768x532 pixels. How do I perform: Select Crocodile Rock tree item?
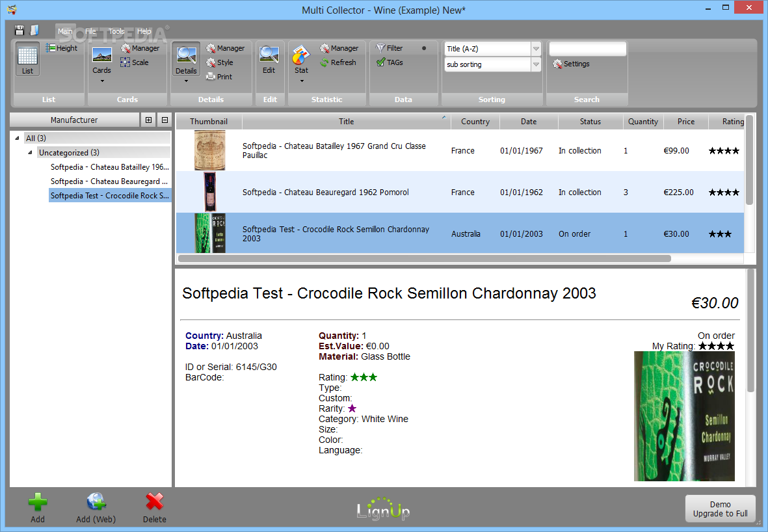pos(110,196)
